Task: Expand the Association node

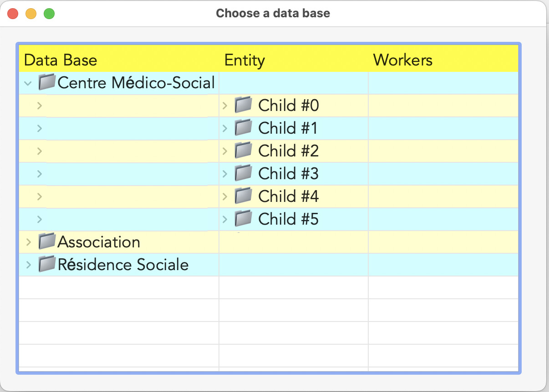Action: pyautogui.click(x=28, y=242)
